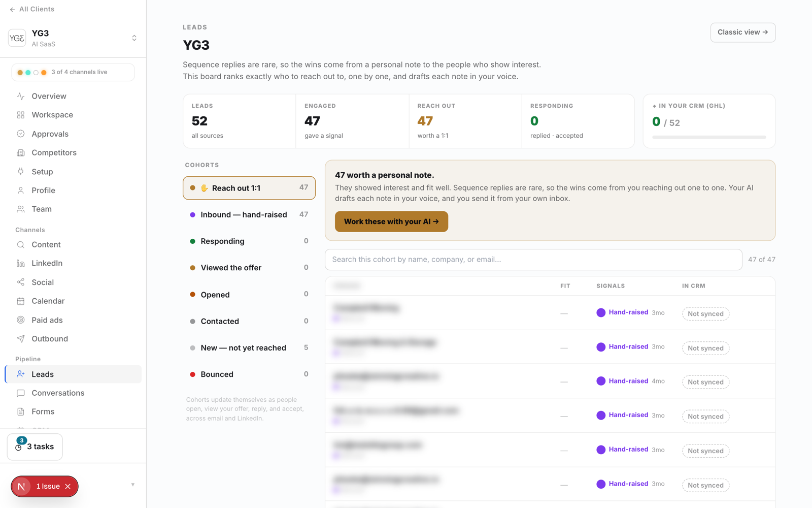Viewport: 812px width, 508px height.
Task: Click the Social share icon
Action: click(x=21, y=282)
